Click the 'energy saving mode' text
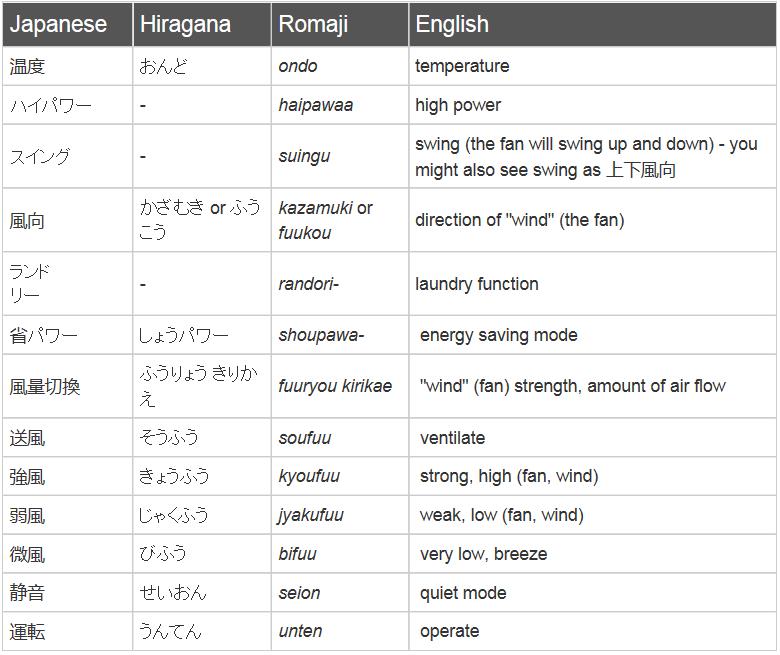 click(498, 335)
